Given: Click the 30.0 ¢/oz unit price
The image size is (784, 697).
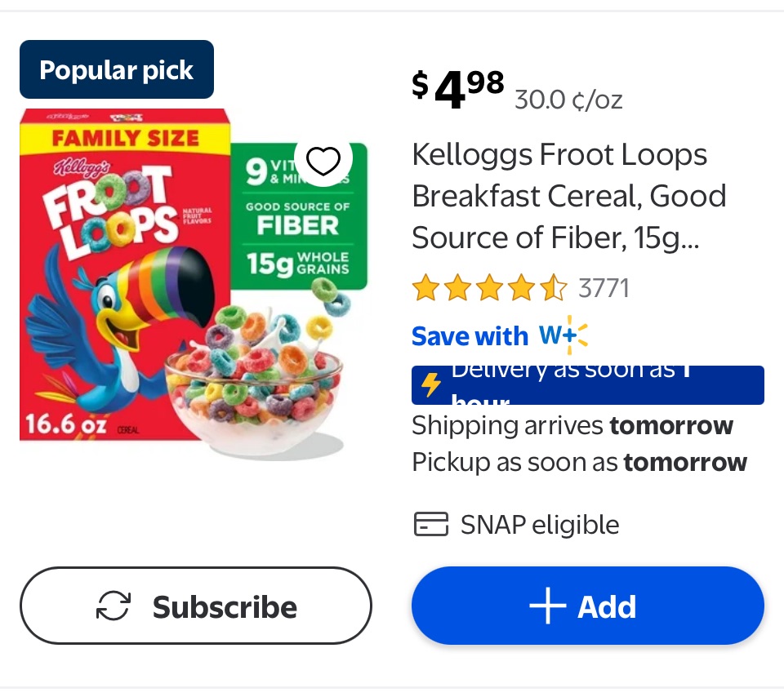Looking at the screenshot, I should coord(568,100).
